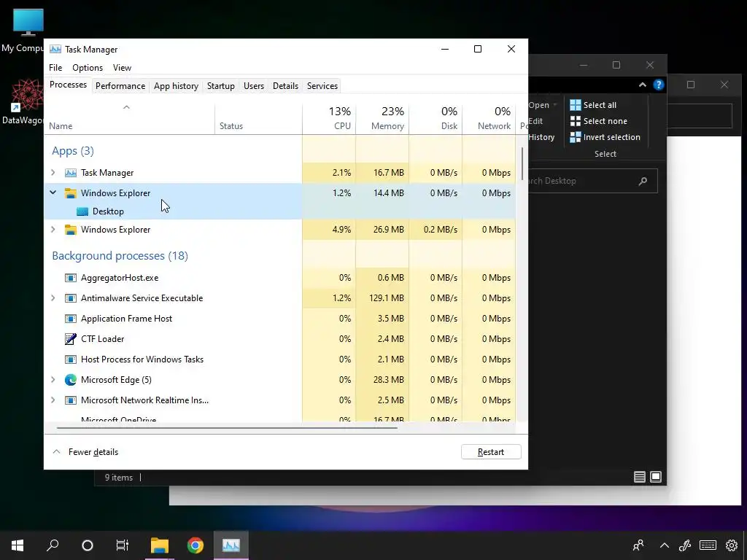Switch to the App history tab

coord(176,86)
